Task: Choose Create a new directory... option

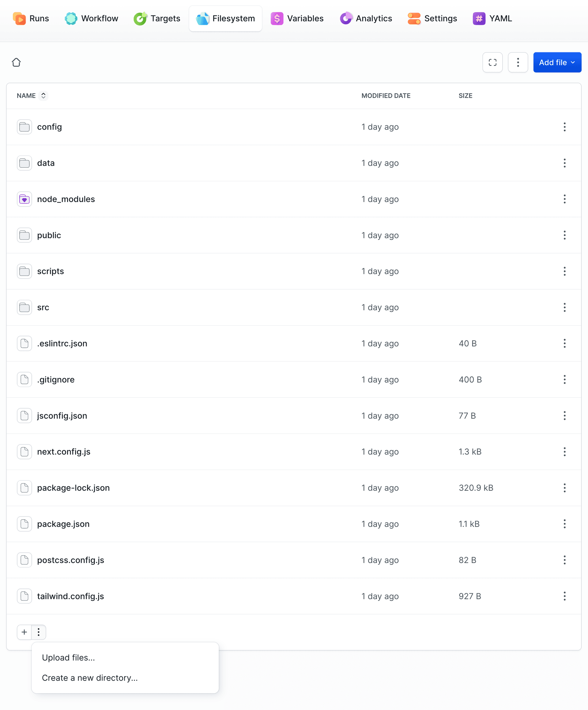Action: point(90,678)
